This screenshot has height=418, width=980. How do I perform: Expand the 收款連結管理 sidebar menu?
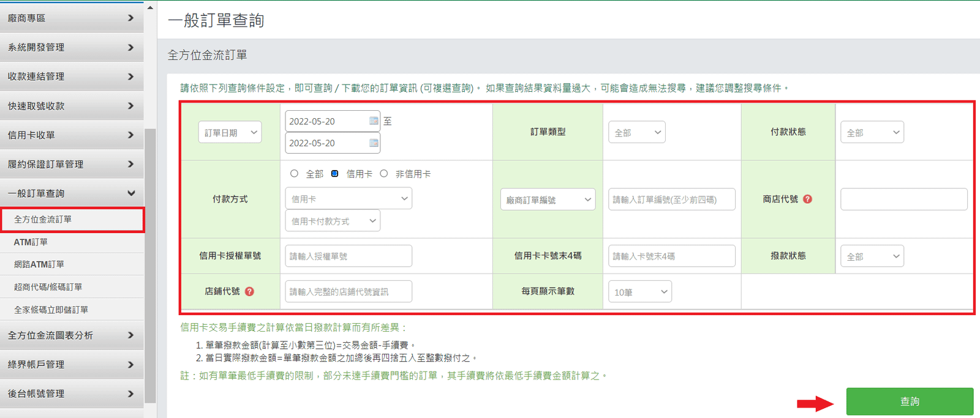[x=72, y=77]
